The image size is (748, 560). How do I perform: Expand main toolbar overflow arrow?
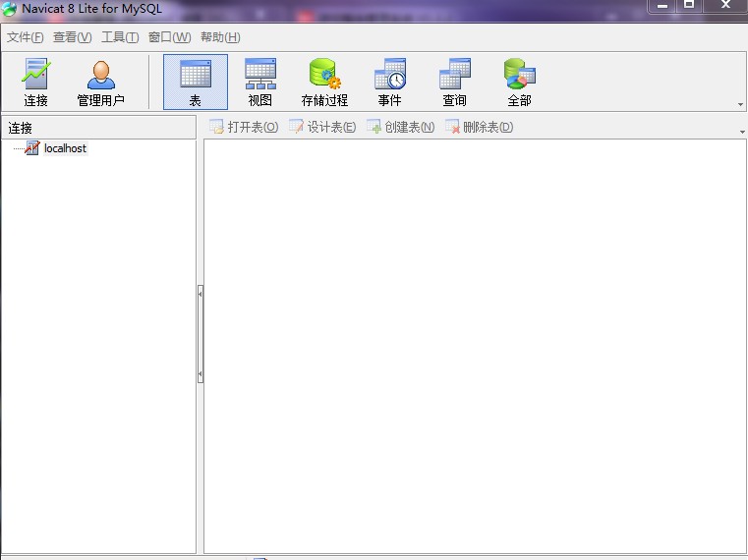coord(740,104)
